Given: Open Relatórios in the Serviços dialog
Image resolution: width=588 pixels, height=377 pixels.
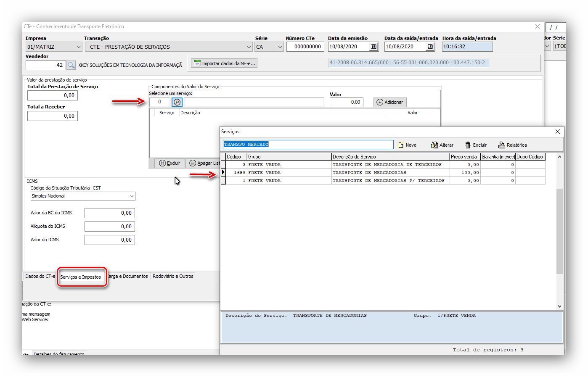Looking at the screenshot, I should click(512, 145).
